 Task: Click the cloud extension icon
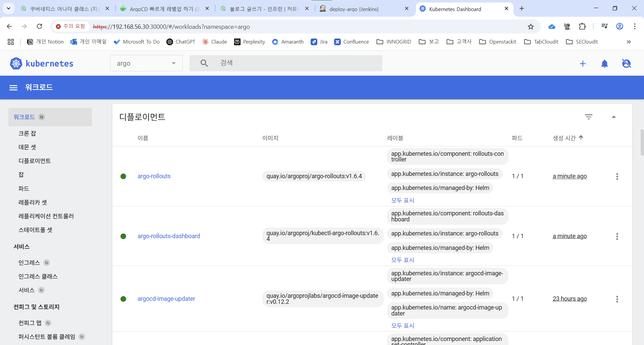[x=552, y=26]
